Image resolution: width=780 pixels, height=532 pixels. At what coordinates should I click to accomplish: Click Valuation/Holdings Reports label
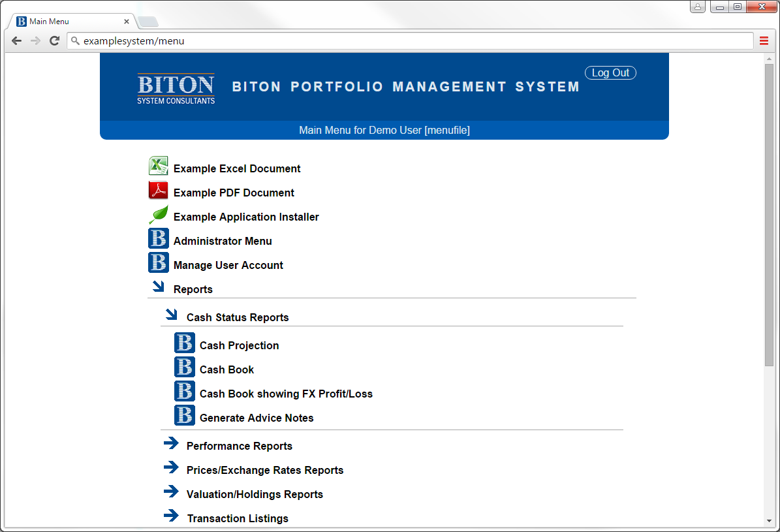[x=255, y=494]
